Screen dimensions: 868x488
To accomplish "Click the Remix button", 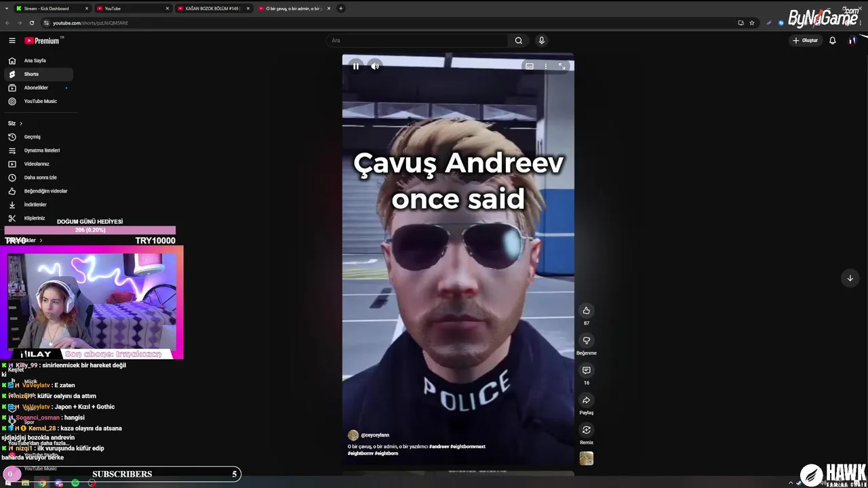I will [587, 430].
